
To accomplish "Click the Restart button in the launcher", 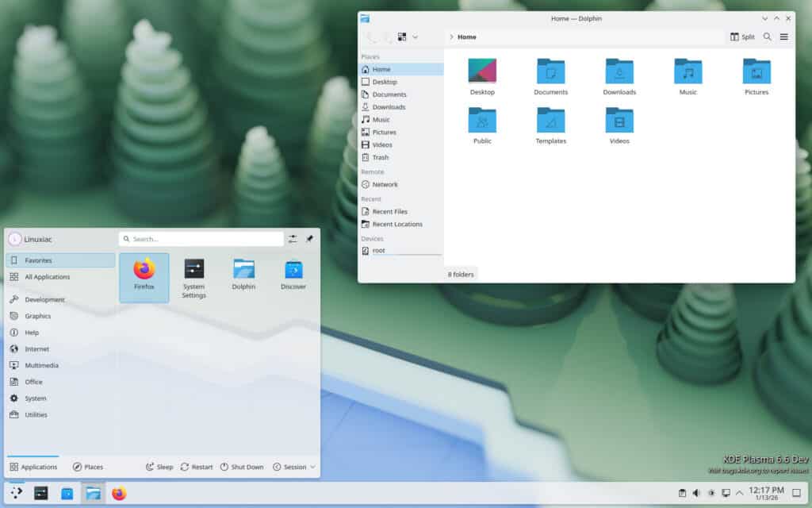I will [196, 467].
